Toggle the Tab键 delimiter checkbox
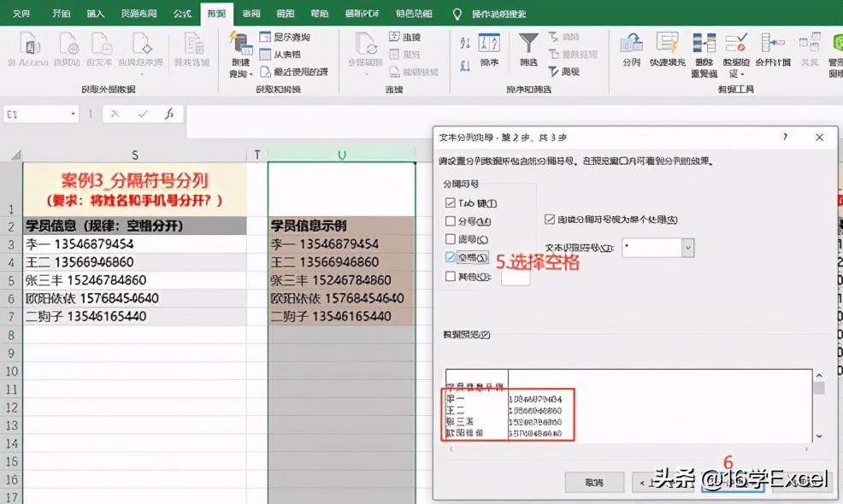This screenshot has height=504, width=843. pyautogui.click(x=451, y=203)
